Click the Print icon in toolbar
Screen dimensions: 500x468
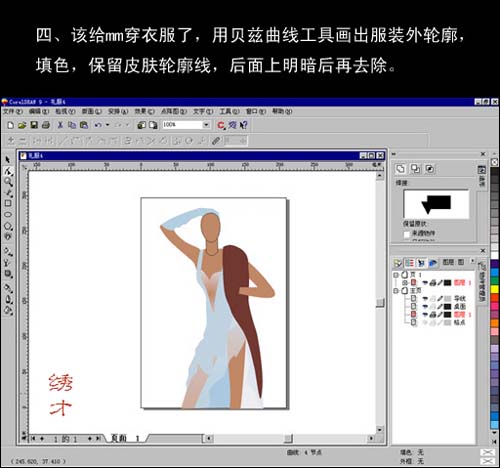(x=46, y=125)
